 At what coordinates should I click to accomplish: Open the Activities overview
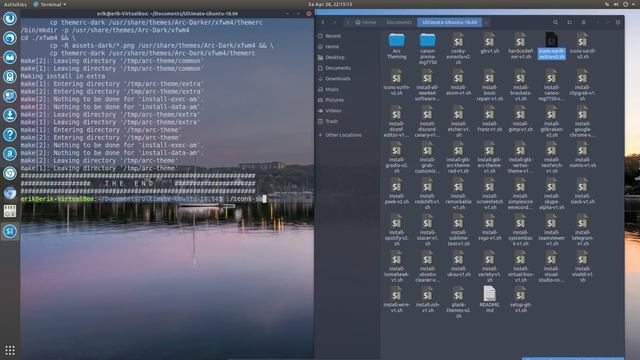point(15,4)
